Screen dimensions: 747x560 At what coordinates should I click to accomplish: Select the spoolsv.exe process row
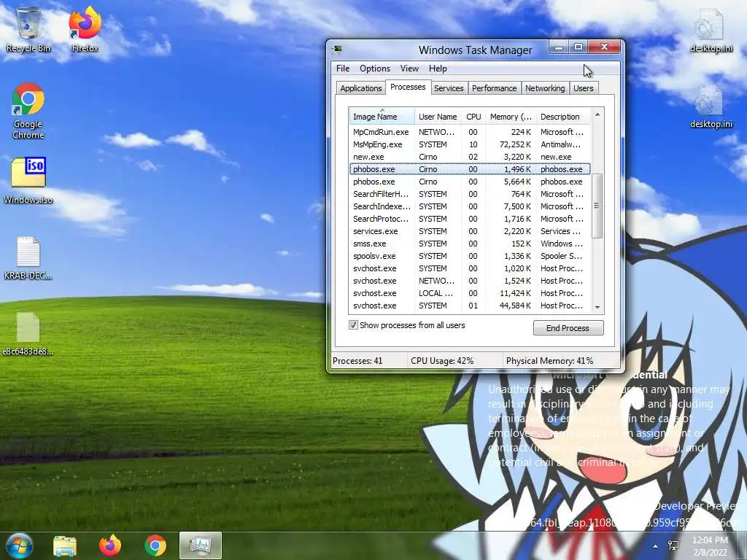pyautogui.click(x=470, y=256)
